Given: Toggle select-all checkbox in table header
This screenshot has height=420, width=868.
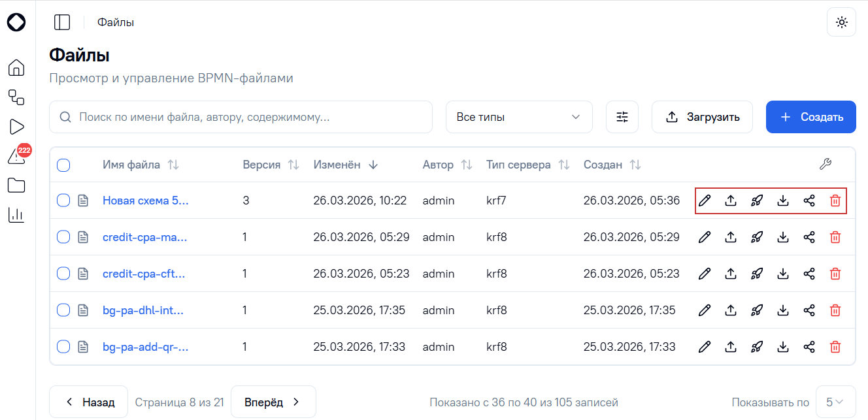Looking at the screenshot, I should coord(63,165).
